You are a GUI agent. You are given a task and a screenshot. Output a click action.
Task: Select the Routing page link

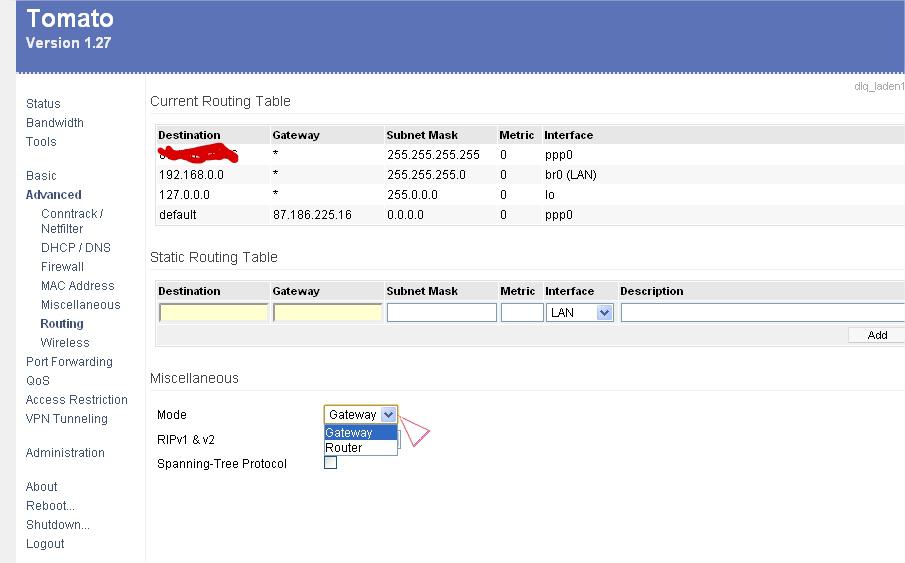tap(62, 324)
